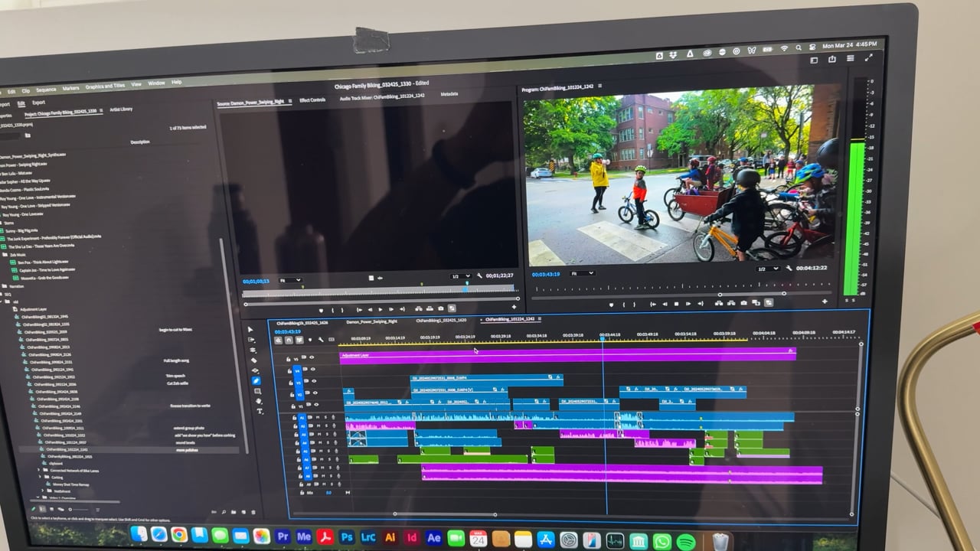Step forward one frame in Program monitor
980x551 pixels.
(x=688, y=304)
